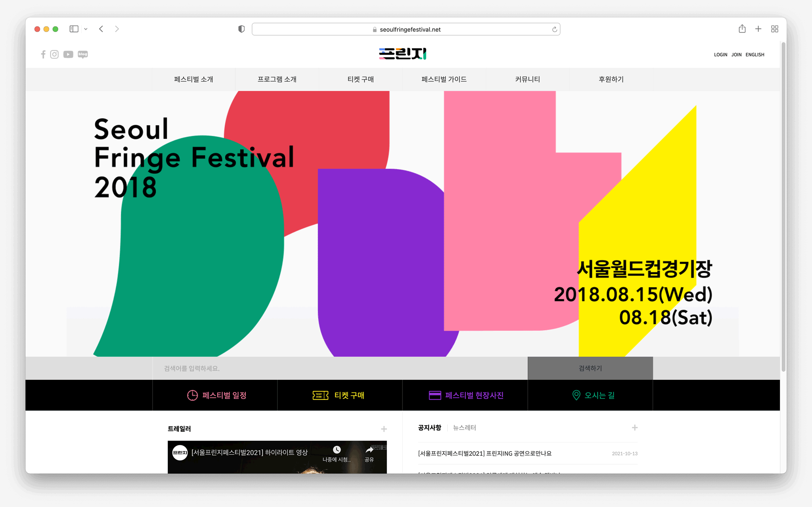
Task: Switch to the 뉴스레터 tab
Action: point(464,428)
